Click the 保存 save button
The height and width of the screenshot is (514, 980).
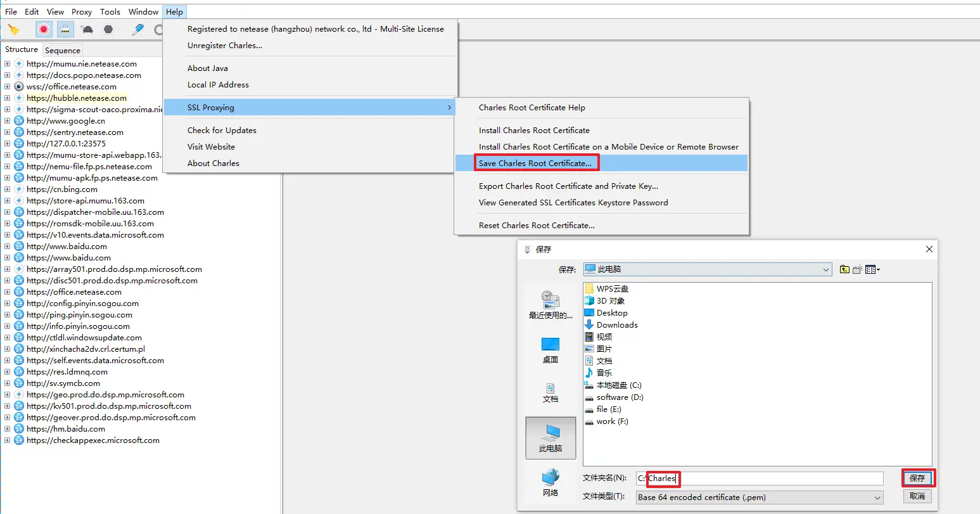917,478
